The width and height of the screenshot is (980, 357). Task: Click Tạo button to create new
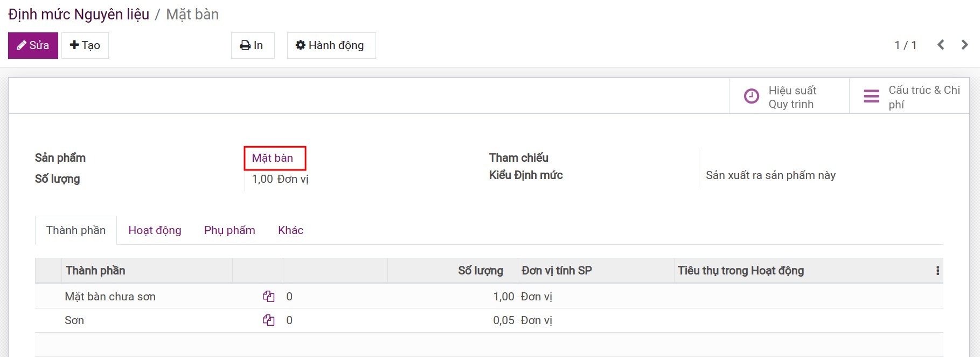(85, 45)
